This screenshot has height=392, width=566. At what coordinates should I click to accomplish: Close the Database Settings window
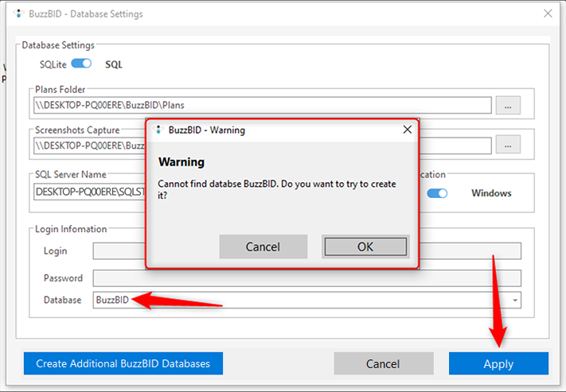coord(548,14)
